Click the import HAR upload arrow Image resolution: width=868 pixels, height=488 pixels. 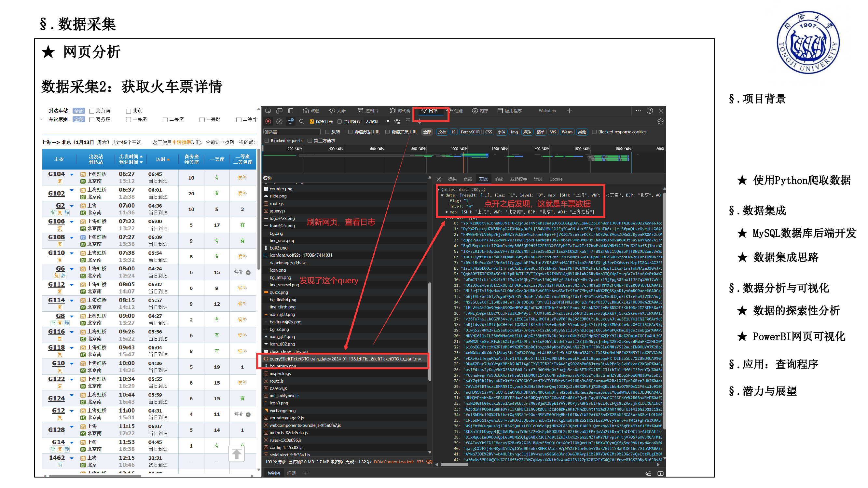tap(408, 121)
